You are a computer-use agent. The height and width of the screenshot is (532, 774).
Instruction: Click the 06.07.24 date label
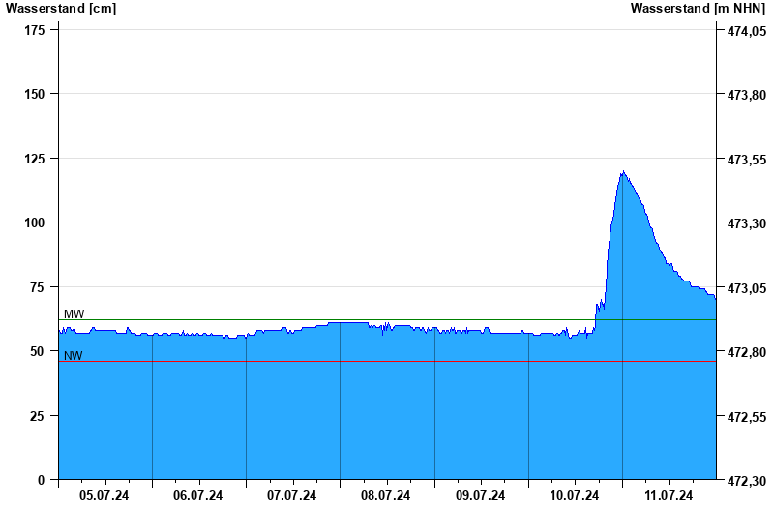click(198, 495)
